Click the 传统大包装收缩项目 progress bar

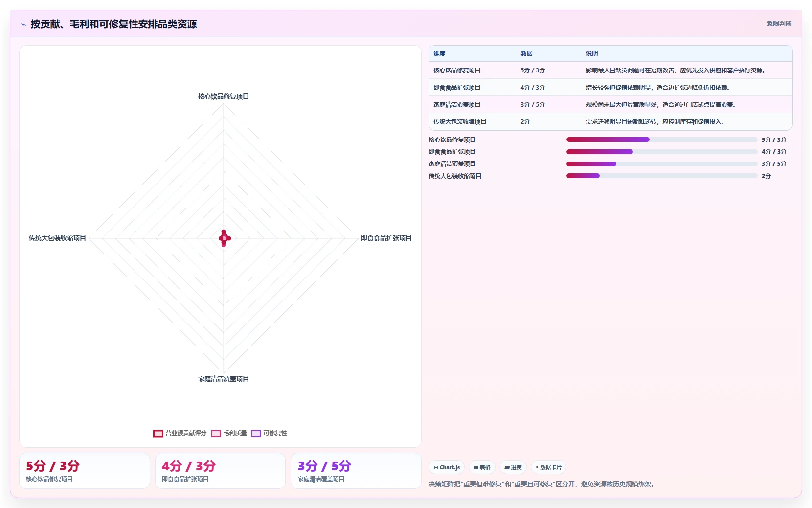click(x=662, y=176)
